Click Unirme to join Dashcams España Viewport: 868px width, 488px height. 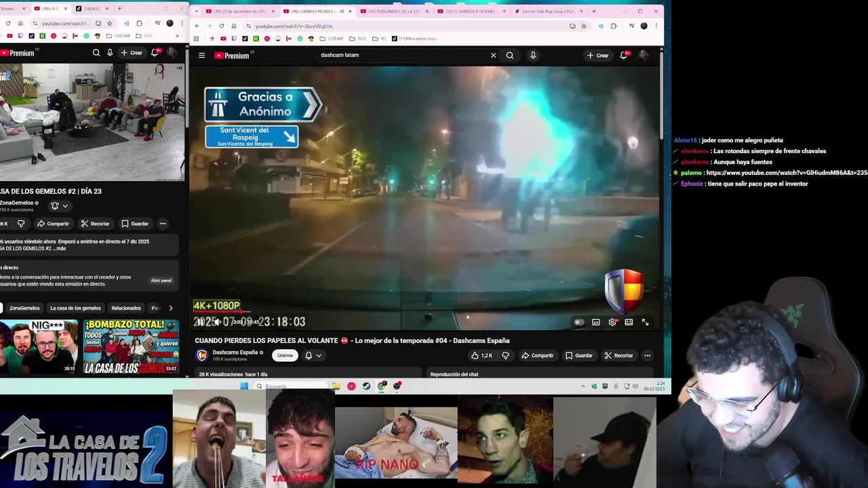click(x=285, y=356)
